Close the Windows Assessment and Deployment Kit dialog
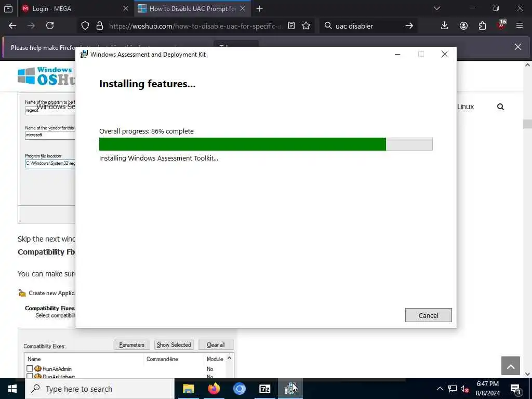This screenshot has height=399, width=532. (x=445, y=54)
